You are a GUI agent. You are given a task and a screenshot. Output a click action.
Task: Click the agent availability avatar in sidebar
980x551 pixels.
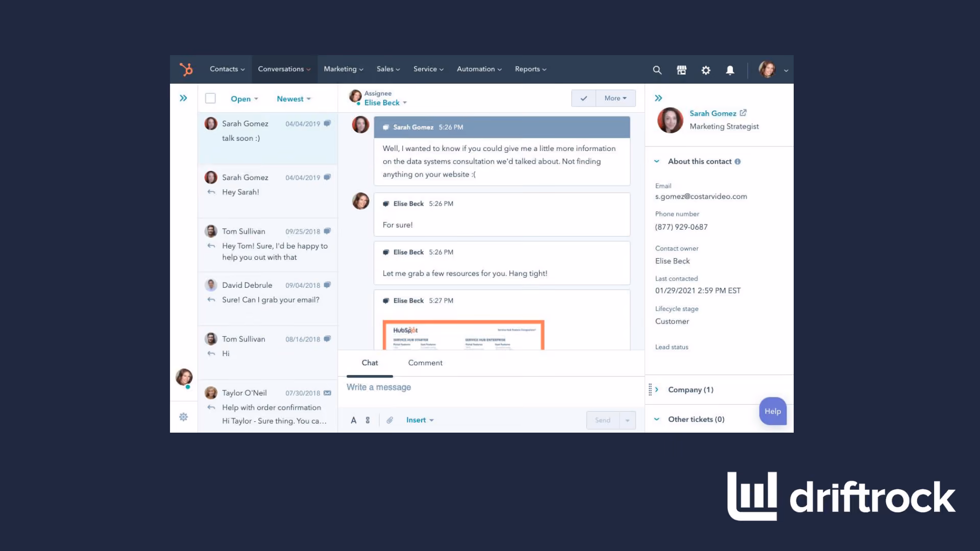coord(184,378)
